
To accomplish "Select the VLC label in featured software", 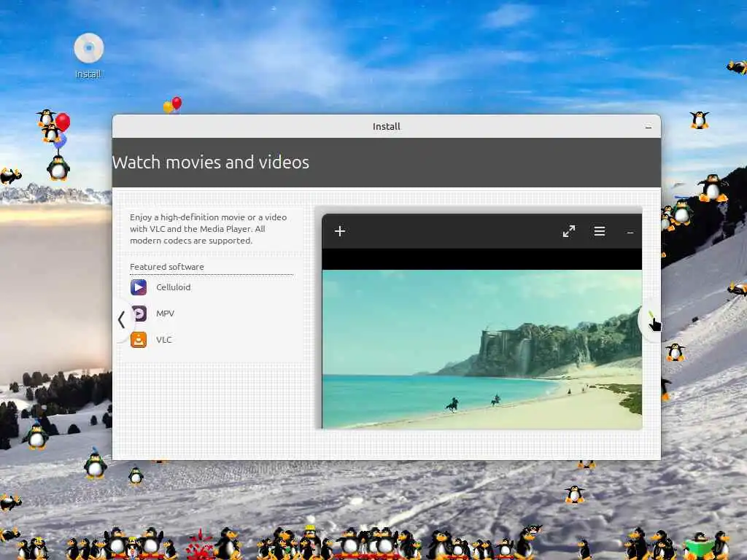I will [164, 340].
